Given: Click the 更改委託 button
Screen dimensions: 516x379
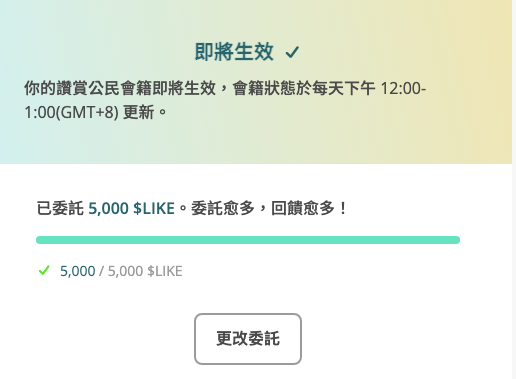Looking at the screenshot, I should click(x=248, y=339).
